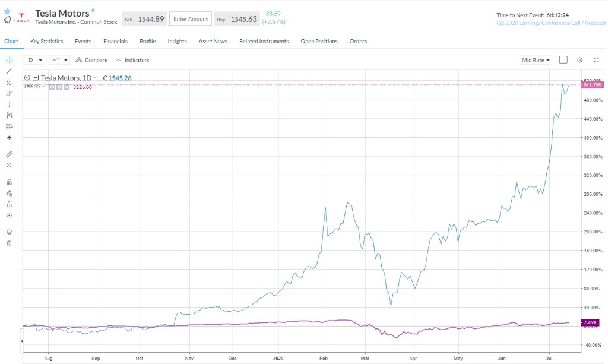Viewport: 608px width, 364px height.
Task: Select the text annotation tool
Action: coord(9,104)
